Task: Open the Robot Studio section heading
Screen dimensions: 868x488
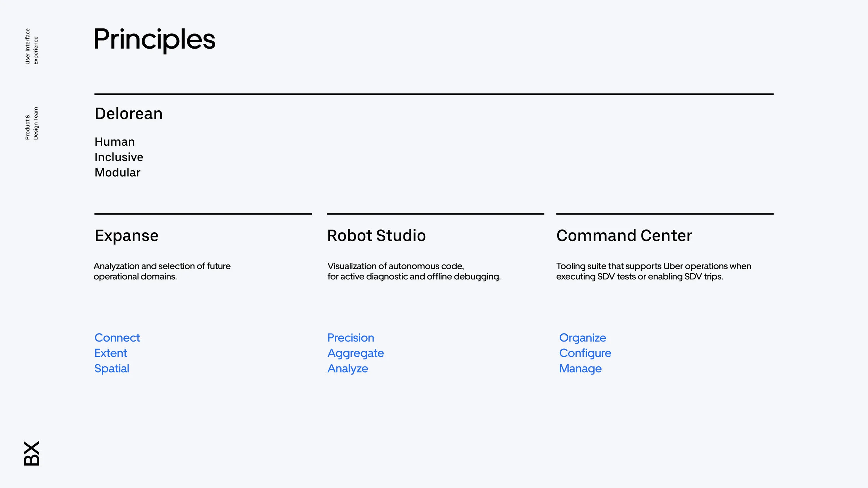Action: tap(376, 236)
